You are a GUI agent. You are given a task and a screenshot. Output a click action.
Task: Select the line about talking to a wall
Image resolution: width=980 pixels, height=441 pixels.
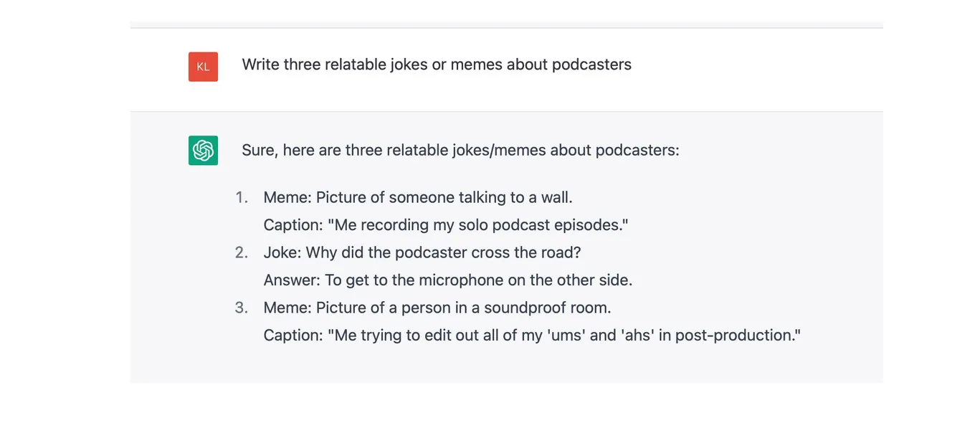[x=418, y=197]
